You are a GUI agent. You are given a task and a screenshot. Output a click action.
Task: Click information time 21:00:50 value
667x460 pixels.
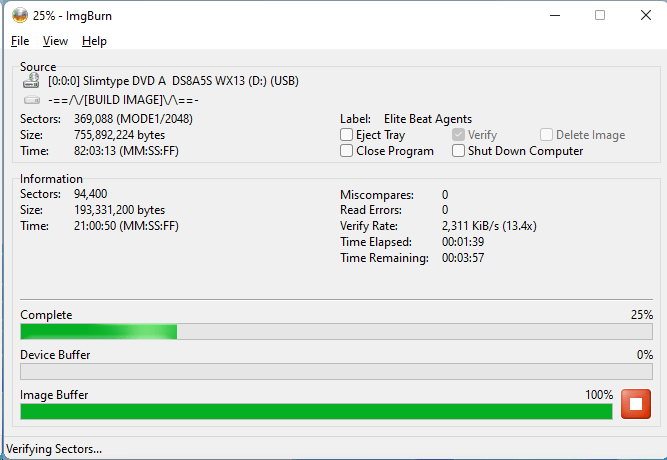click(x=126, y=226)
